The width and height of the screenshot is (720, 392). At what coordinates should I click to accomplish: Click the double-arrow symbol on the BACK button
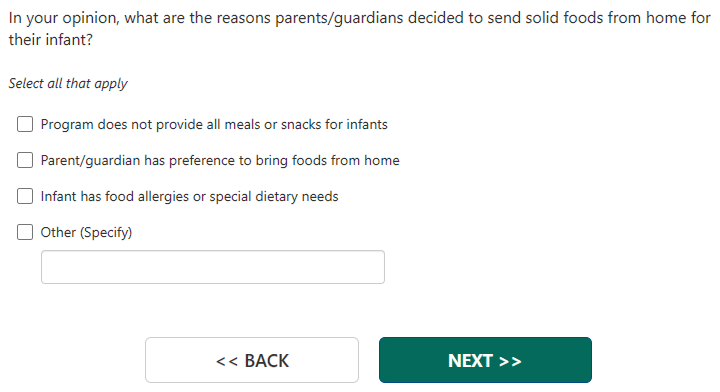point(227,361)
